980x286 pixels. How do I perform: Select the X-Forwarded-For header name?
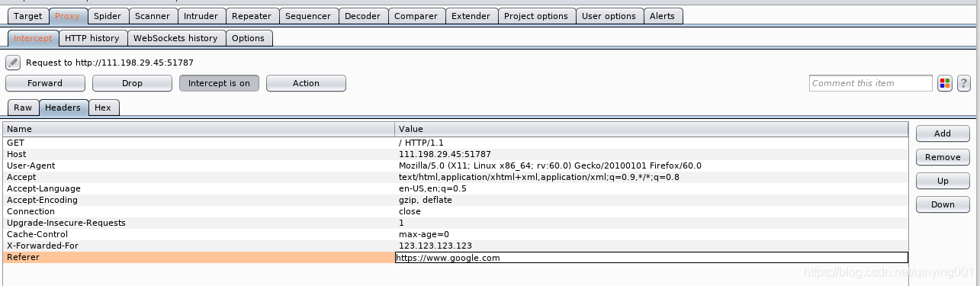click(42, 246)
